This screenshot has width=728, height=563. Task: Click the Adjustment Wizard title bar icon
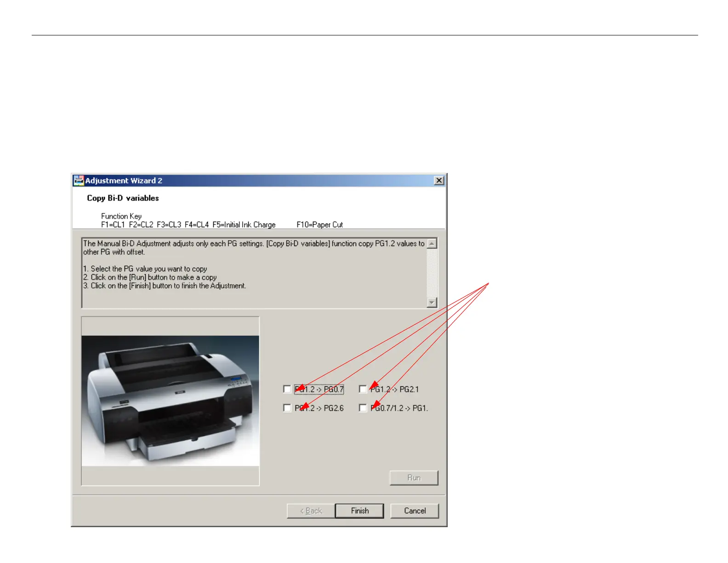79,180
